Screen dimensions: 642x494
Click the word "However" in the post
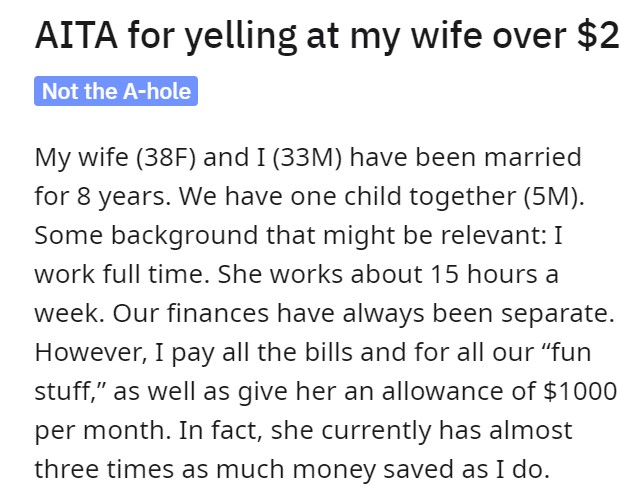point(90,352)
